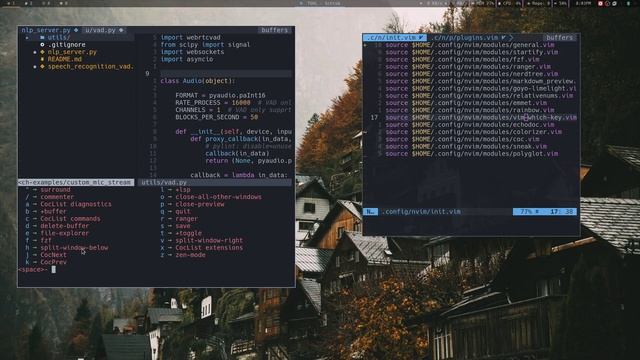
Task: Click the source line for vim-which-key.vim
Action: click(x=481, y=117)
